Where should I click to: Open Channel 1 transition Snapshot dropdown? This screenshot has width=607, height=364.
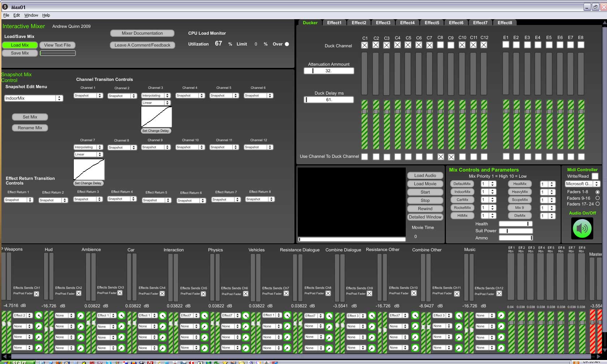tap(88, 96)
